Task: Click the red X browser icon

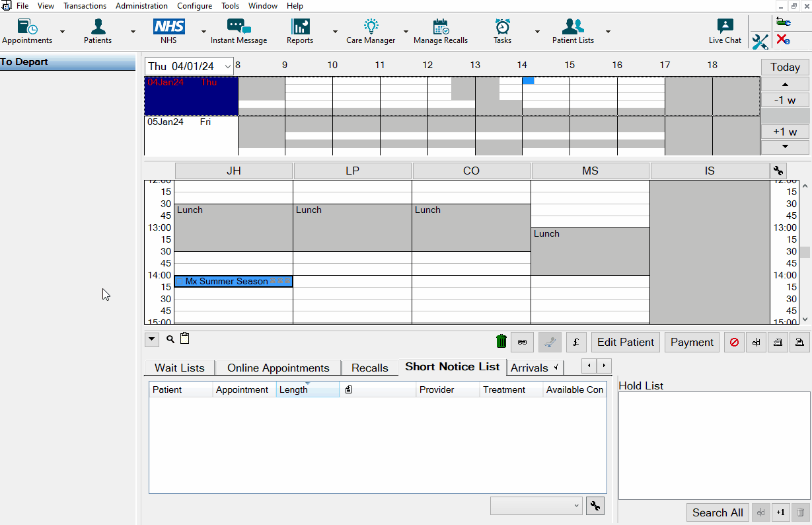Action: (784, 40)
